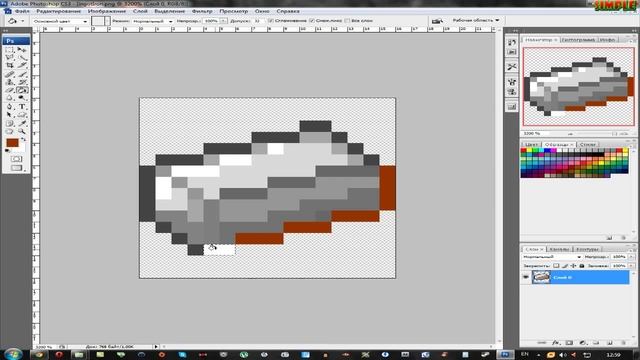Swap foreground and background colors

click(x=24, y=139)
